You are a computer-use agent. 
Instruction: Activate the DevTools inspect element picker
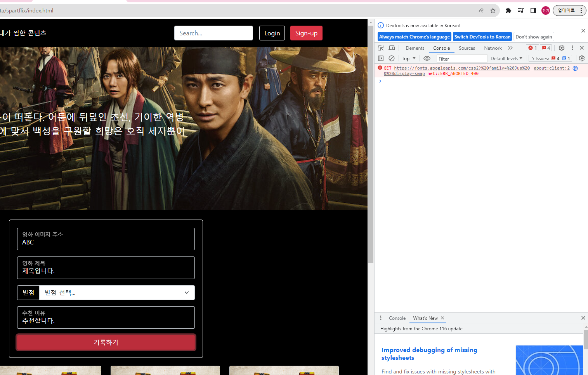381,48
